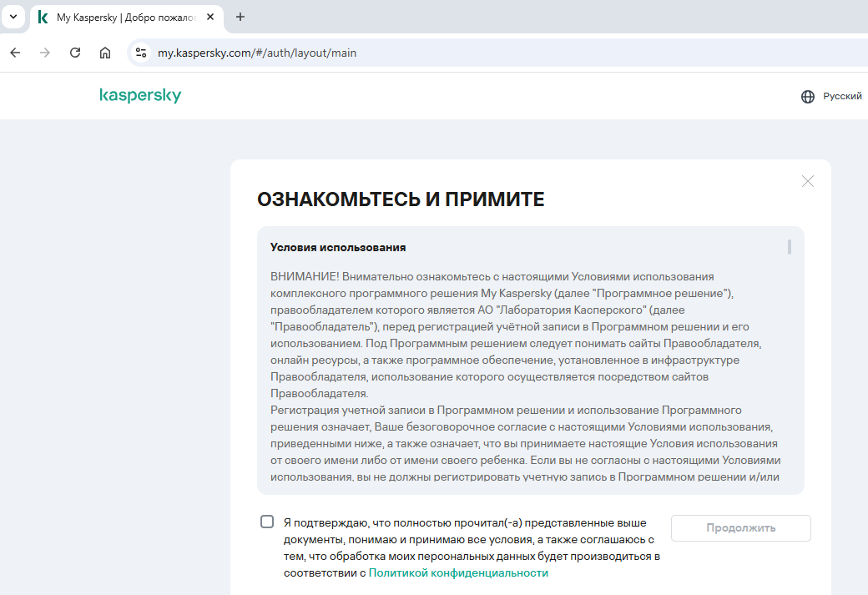This screenshot has height=595, width=868.
Task: Open the browser home page icon
Action: pos(105,53)
